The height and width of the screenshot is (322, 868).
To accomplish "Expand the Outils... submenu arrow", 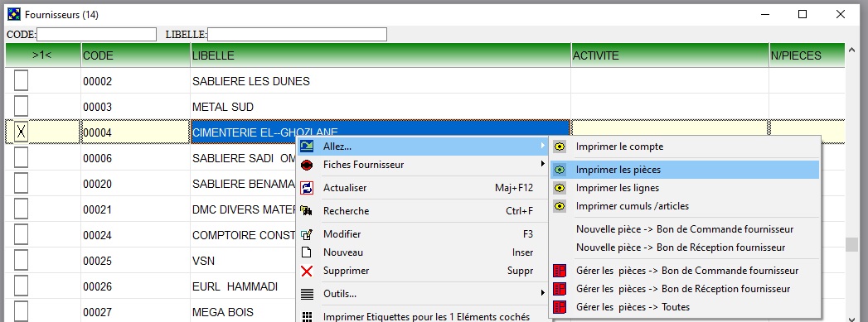I will coord(542,293).
